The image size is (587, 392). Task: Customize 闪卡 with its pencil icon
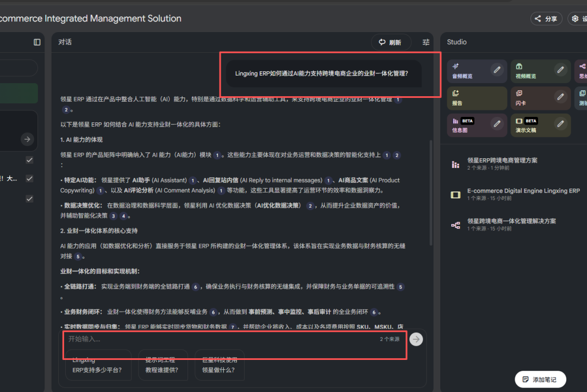560,97
